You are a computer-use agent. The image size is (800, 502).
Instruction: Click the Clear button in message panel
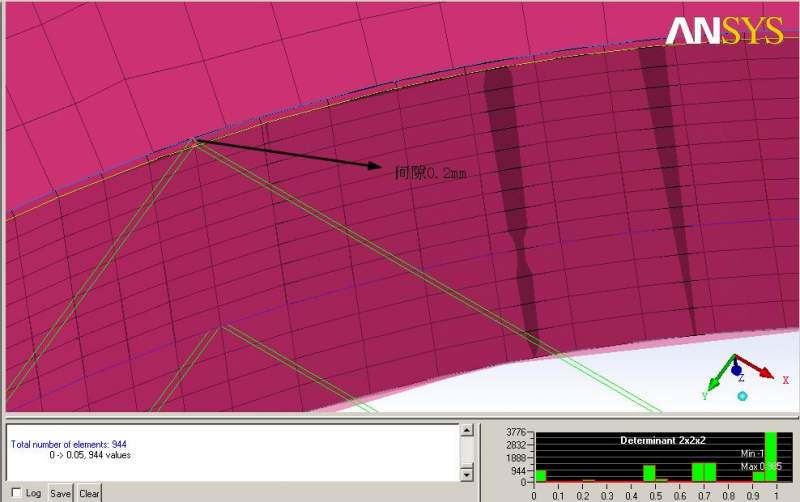coord(89,493)
